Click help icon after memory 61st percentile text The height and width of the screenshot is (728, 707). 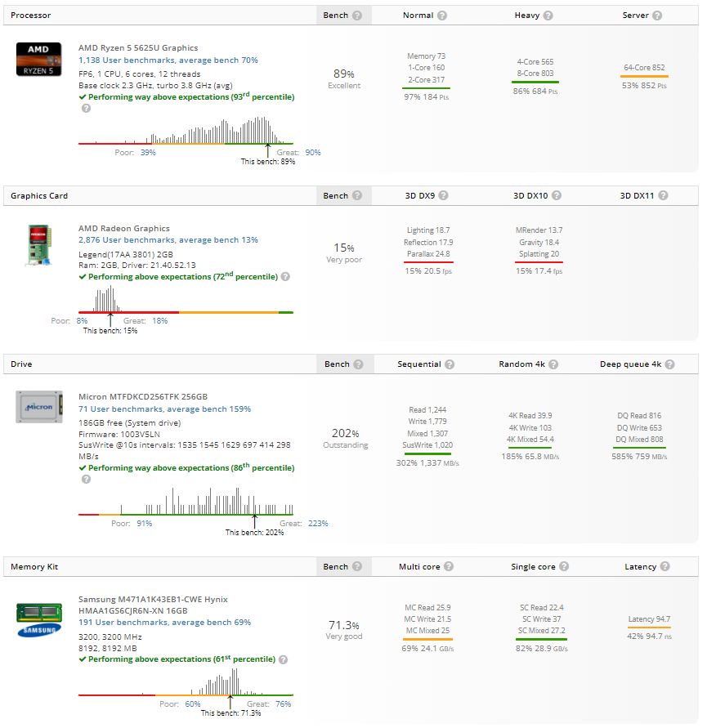[283, 659]
